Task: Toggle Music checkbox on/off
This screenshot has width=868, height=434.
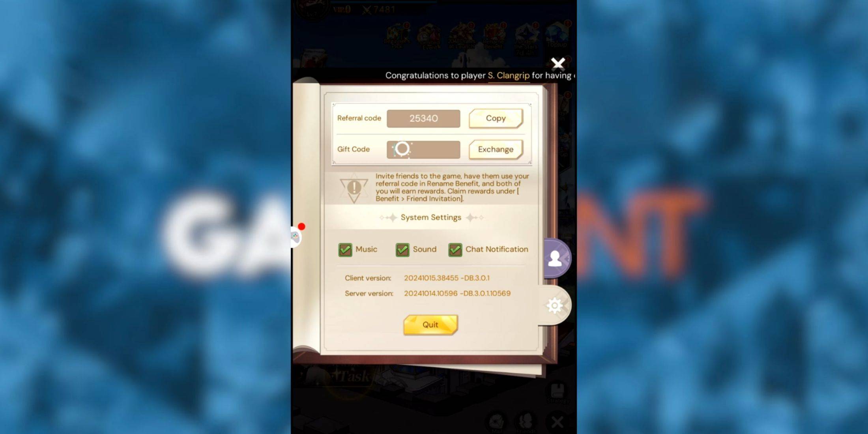Action: [x=345, y=250]
